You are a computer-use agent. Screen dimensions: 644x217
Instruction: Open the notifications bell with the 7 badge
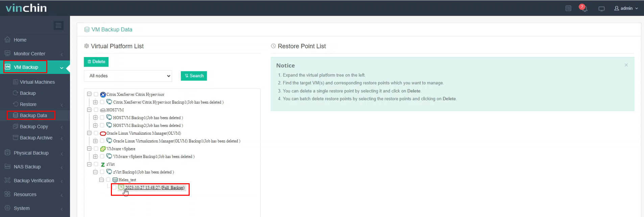tap(583, 8)
